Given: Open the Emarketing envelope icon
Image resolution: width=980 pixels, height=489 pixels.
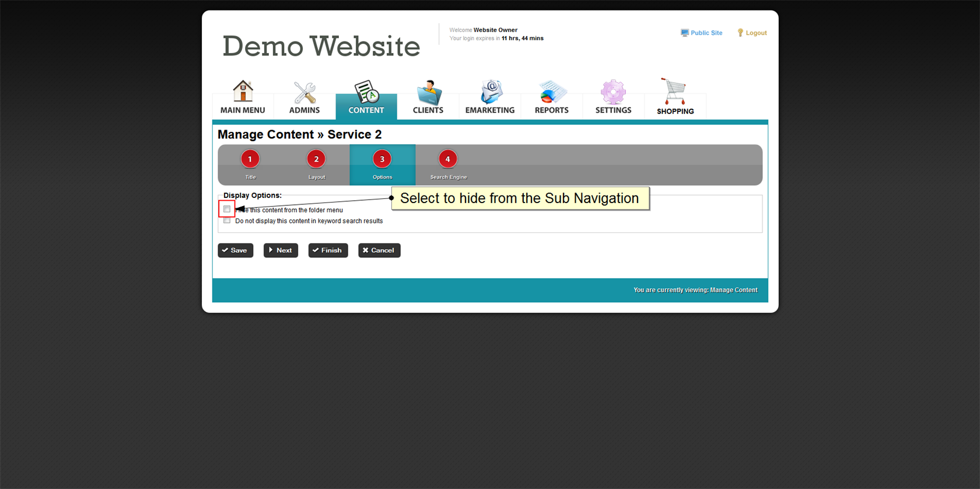Looking at the screenshot, I should coord(490,92).
